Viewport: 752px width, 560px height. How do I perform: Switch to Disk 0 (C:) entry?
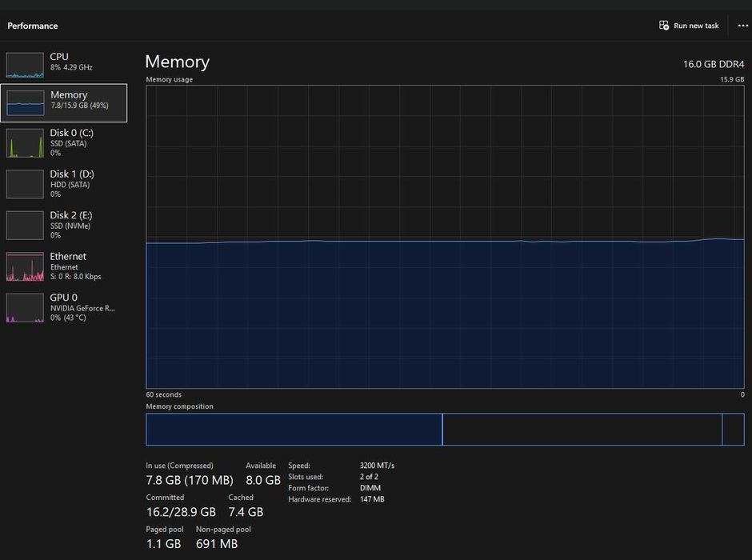click(64, 143)
